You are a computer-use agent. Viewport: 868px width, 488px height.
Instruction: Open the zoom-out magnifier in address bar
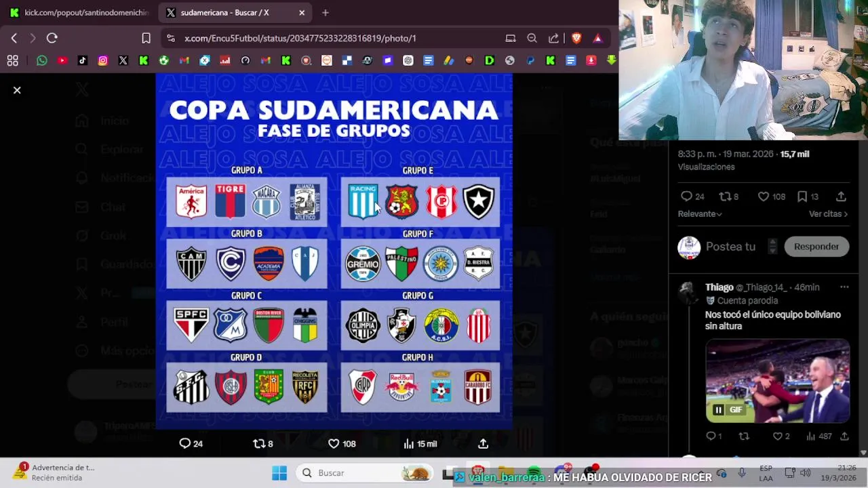[532, 39]
